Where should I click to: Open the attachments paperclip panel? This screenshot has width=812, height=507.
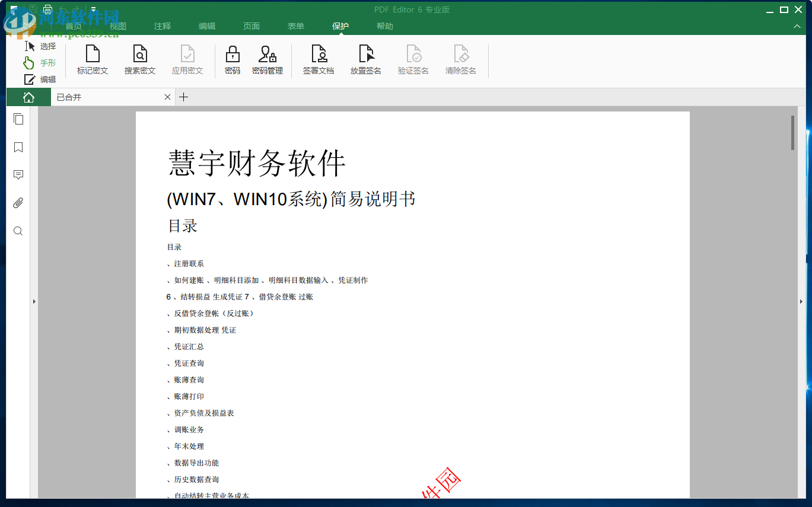click(x=18, y=203)
